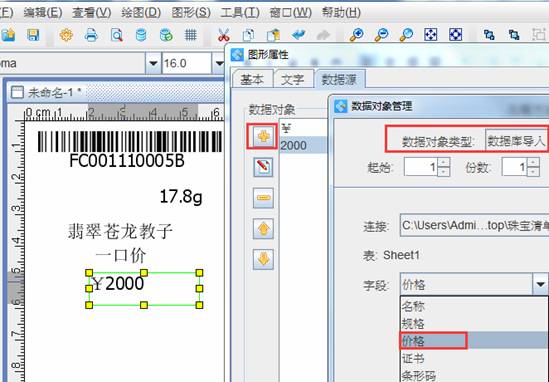Click the 连接 file path field

pyautogui.click(x=474, y=225)
